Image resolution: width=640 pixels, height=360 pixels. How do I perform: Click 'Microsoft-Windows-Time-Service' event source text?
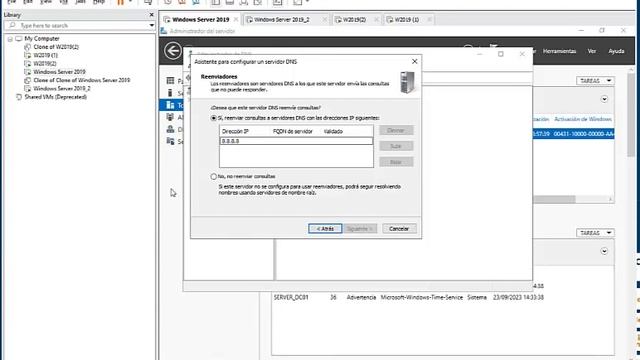[x=422, y=298]
